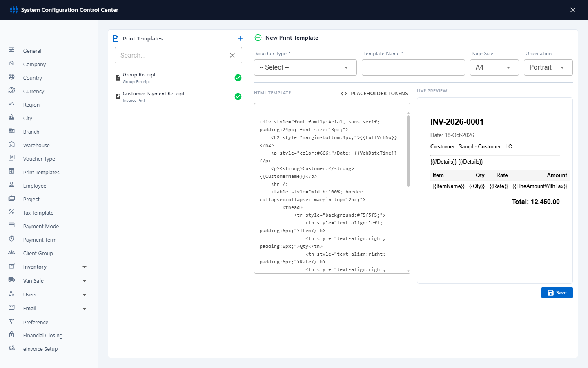Close the System Configuration Control Center
Viewport: 588px width, 368px height.
[573, 10]
